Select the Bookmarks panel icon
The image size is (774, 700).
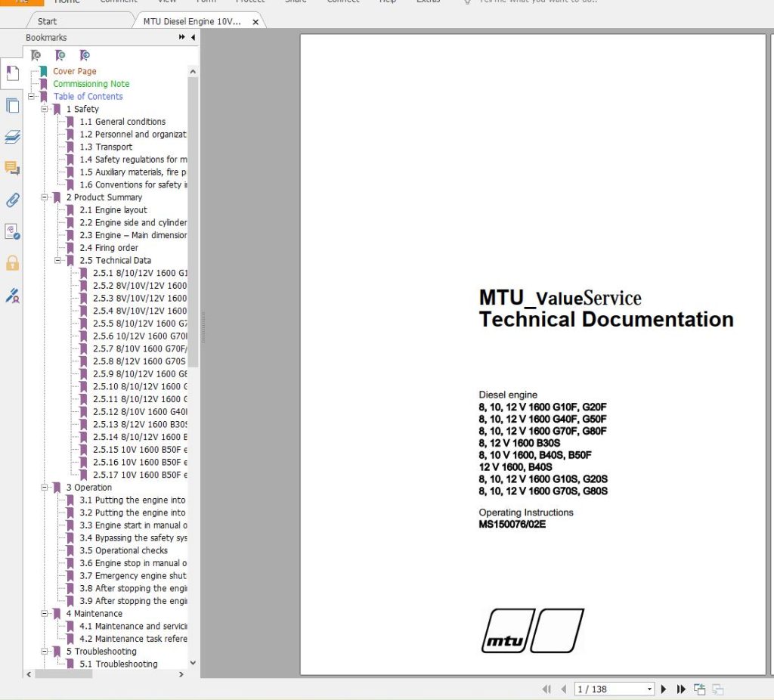pyautogui.click(x=11, y=73)
